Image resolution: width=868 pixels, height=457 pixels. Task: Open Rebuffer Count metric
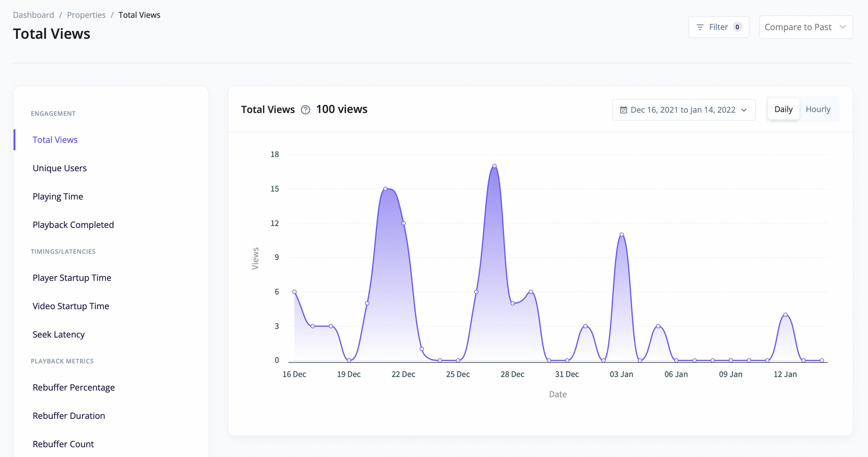(63, 444)
